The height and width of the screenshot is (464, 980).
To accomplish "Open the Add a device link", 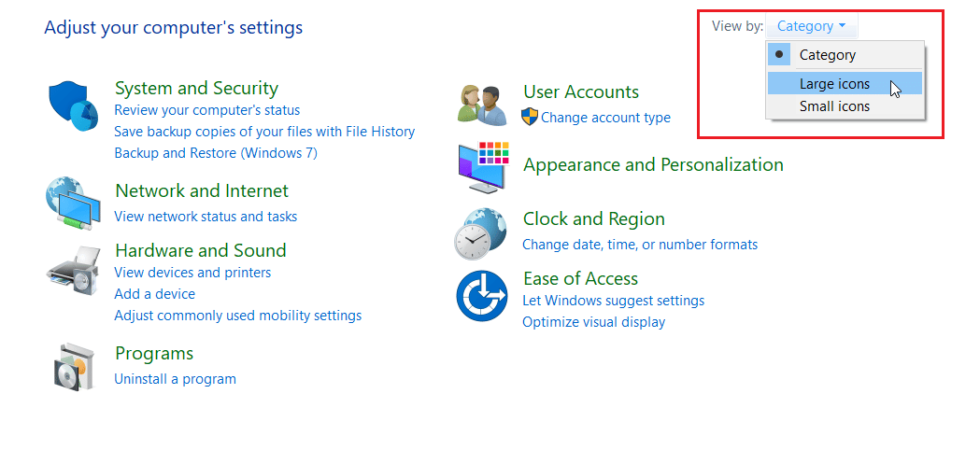I will pyautogui.click(x=154, y=294).
